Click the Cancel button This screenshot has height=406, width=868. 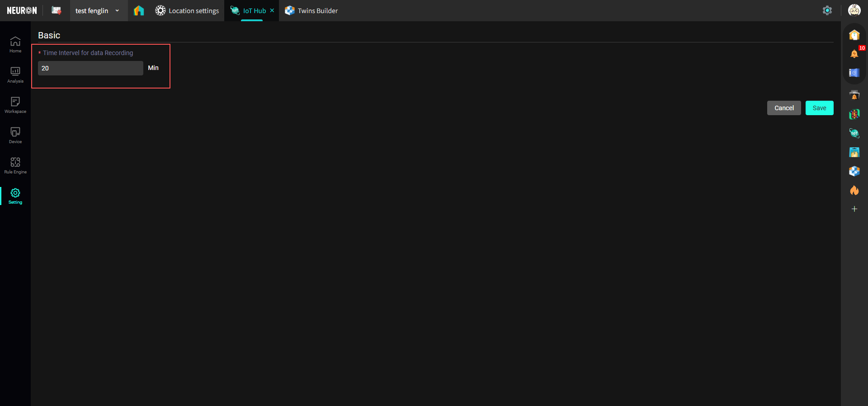pos(783,108)
